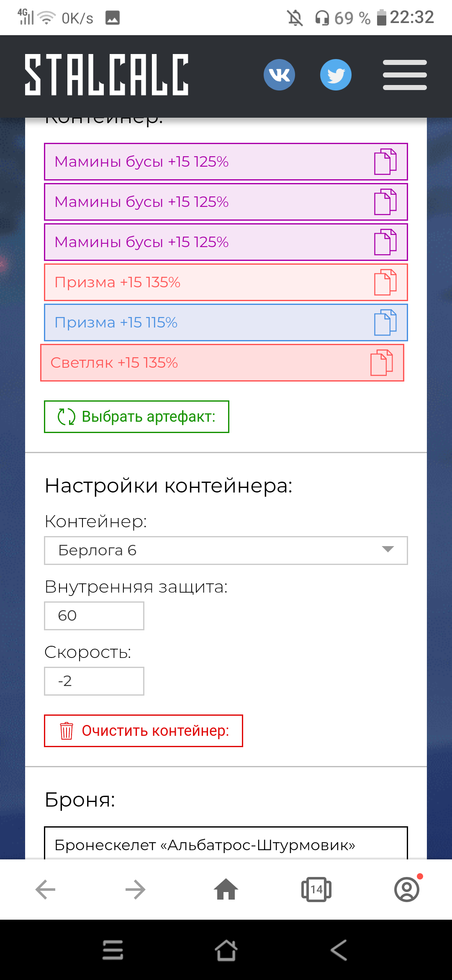Open the Twitter link icon
The image size is (452, 980).
pos(336,75)
